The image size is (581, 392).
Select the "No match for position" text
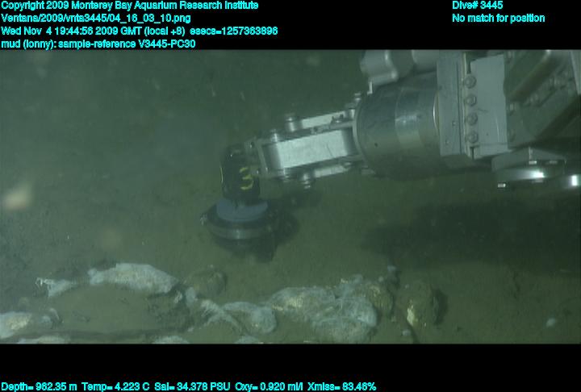(498, 19)
